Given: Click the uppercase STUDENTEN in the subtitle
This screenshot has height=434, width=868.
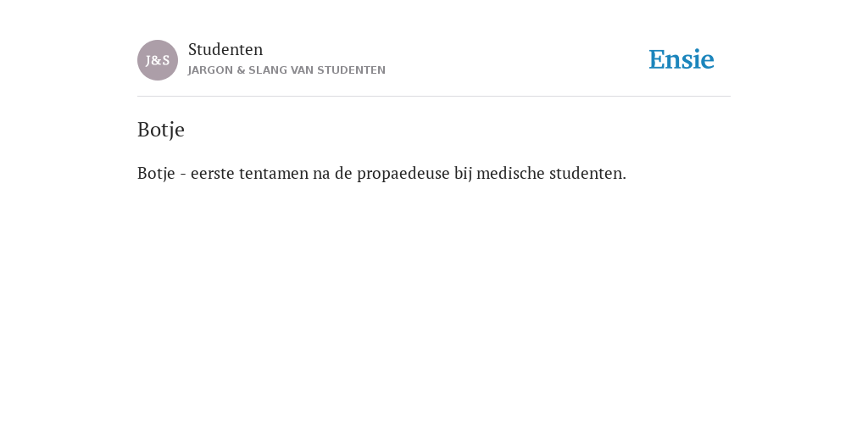Looking at the screenshot, I should [351, 70].
